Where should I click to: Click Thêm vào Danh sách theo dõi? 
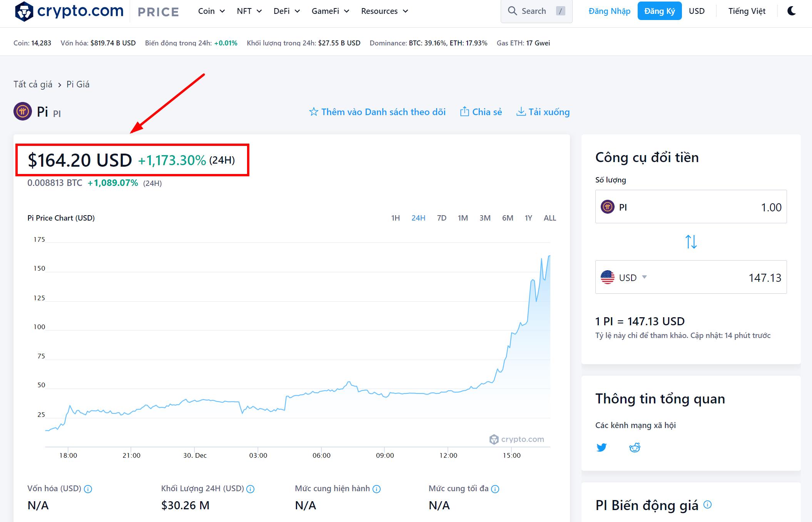[377, 112]
